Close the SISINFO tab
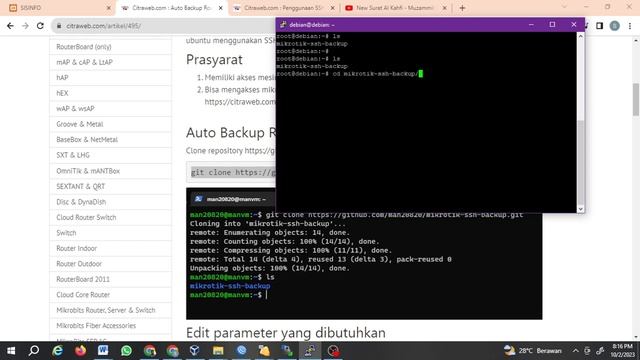This screenshot has height=360, width=640. click(109, 8)
